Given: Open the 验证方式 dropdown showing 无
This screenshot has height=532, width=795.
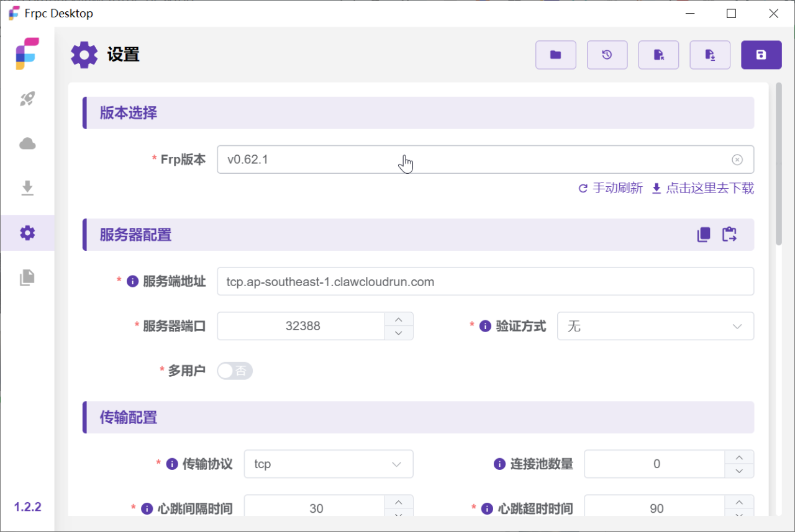Looking at the screenshot, I should (655, 326).
